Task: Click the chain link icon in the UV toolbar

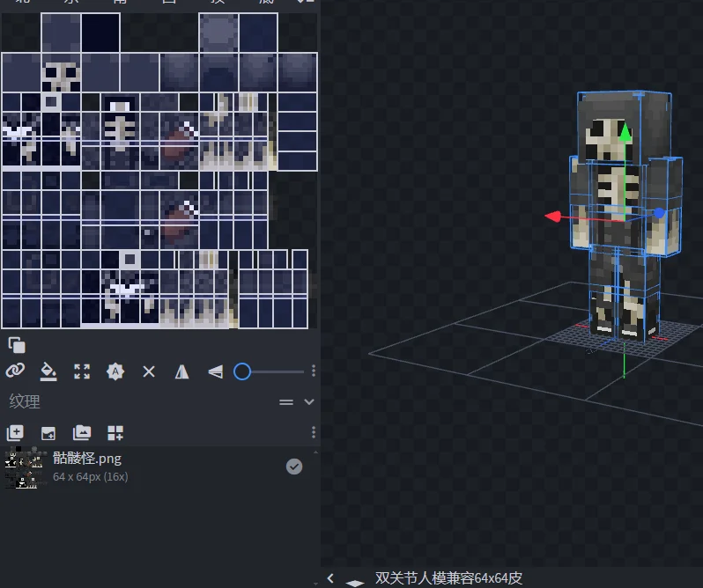Action: point(15,371)
